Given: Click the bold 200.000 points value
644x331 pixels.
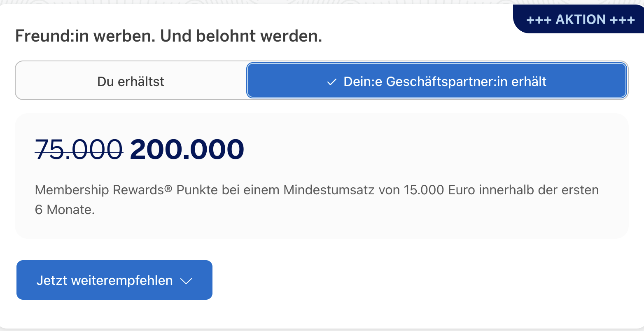Looking at the screenshot, I should (187, 149).
